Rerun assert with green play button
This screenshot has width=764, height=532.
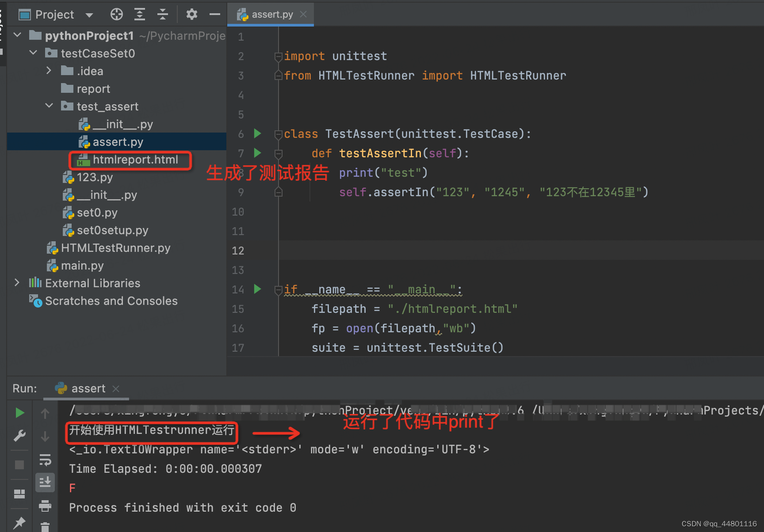[x=19, y=413]
